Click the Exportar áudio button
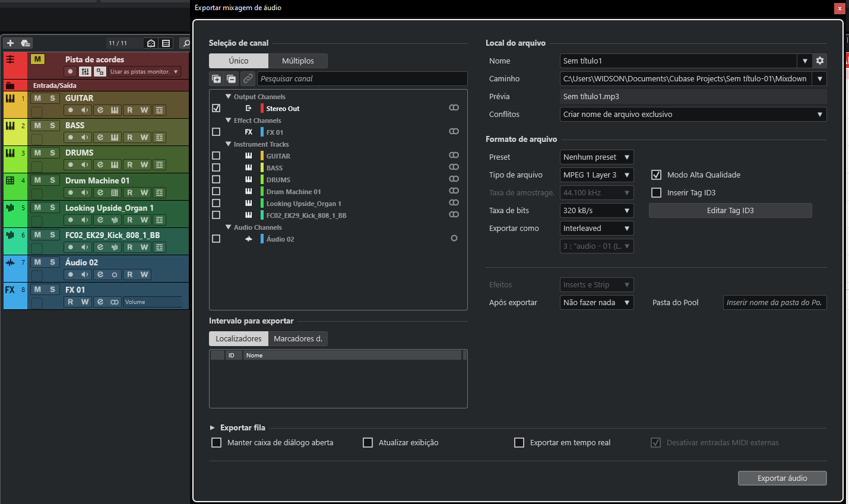The image size is (849, 504). pyautogui.click(x=782, y=478)
